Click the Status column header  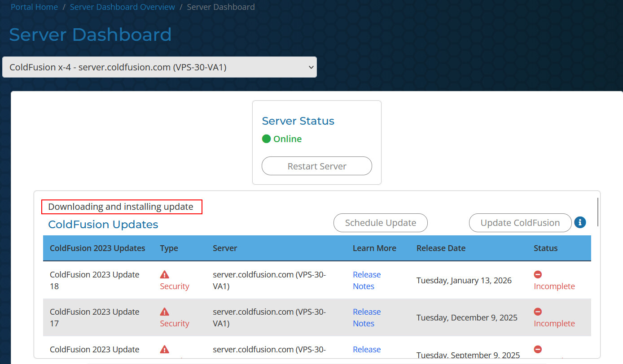point(545,248)
